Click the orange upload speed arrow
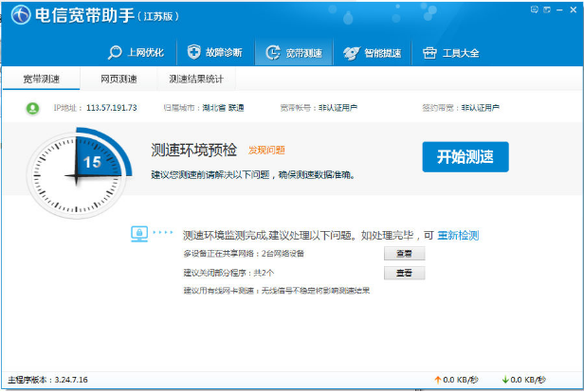Image resolution: width=584 pixels, height=392 pixels. point(438,380)
